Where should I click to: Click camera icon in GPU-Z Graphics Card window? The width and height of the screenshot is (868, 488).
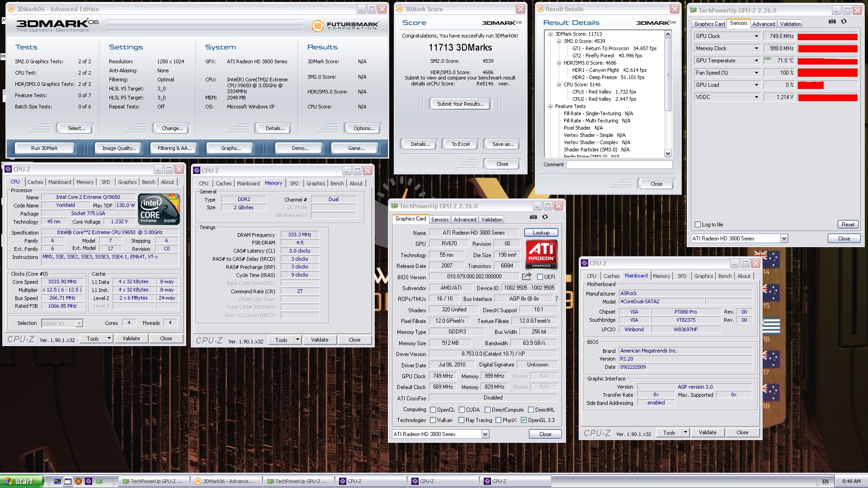(533, 217)
